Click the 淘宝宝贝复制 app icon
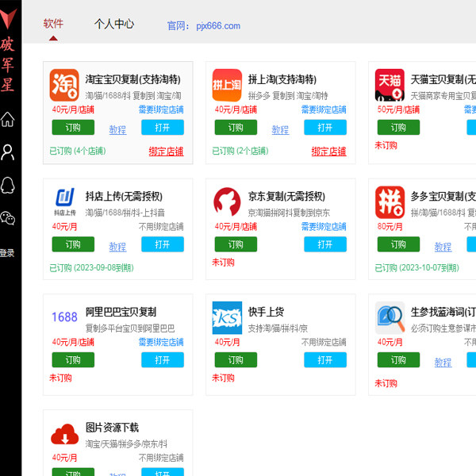This screenshot has width=476, height=476. (64, 85)
